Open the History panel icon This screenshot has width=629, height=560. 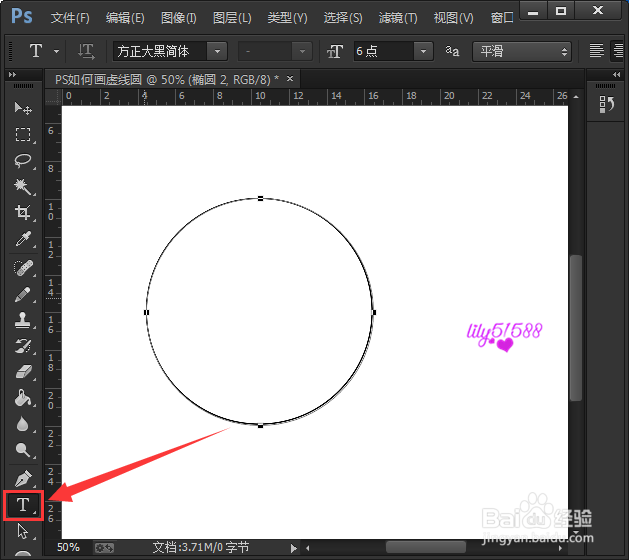607,104
